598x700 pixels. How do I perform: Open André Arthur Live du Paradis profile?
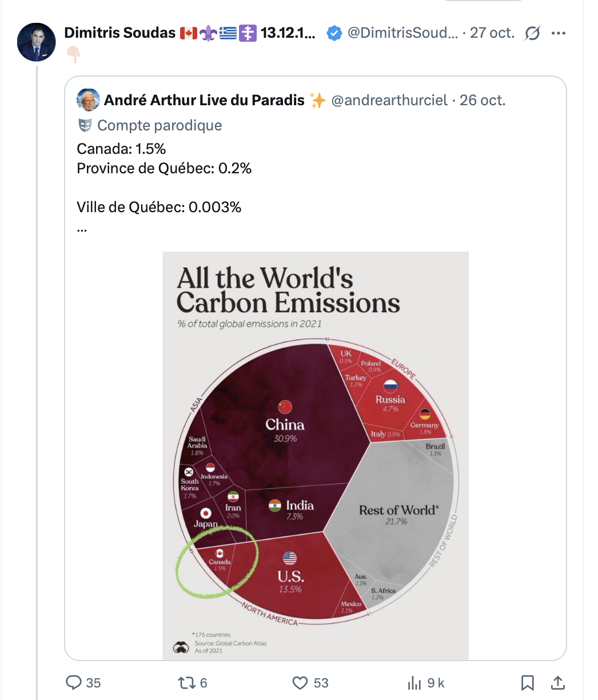(x=204, y=100)
